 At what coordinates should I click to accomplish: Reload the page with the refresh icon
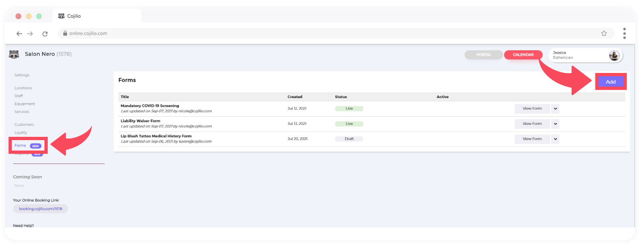[45, 33]
